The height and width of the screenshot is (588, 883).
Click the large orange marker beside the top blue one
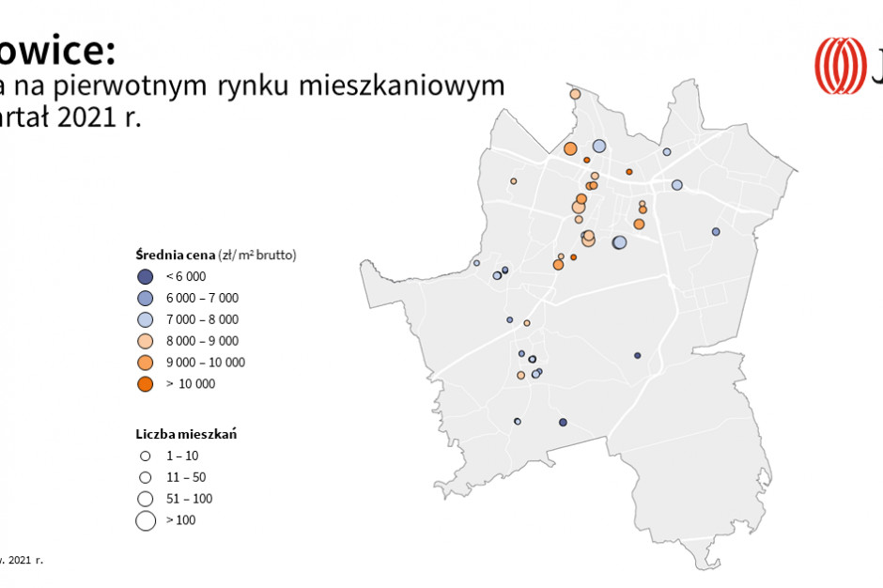click(570, 148)
